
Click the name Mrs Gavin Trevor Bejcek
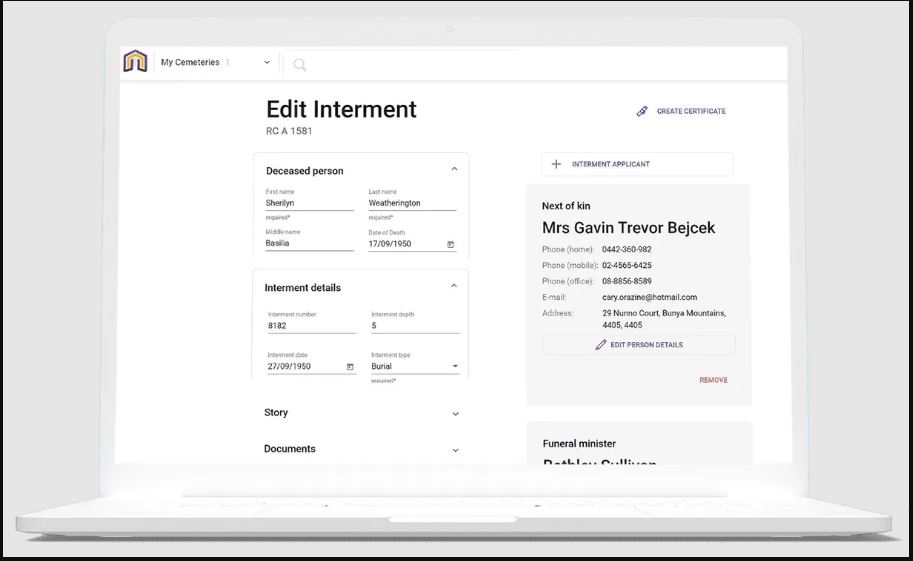pos(628,228)
